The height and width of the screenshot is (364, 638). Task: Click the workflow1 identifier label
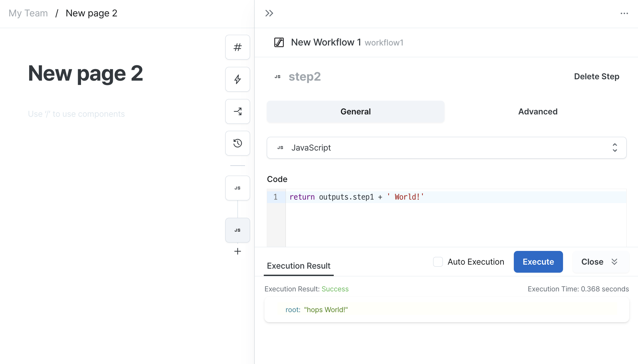[x=384, y=43]
